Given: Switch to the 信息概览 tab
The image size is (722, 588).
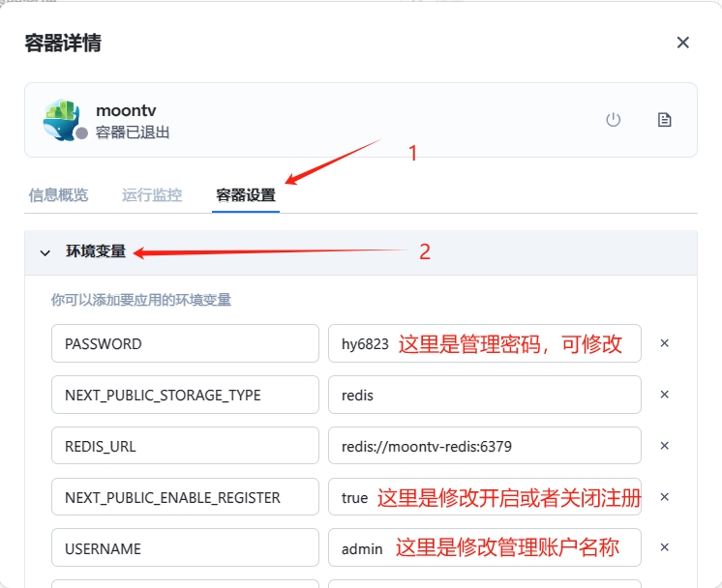Looking at the screenshot, I should pyautogui.click(x=58, y=195).
